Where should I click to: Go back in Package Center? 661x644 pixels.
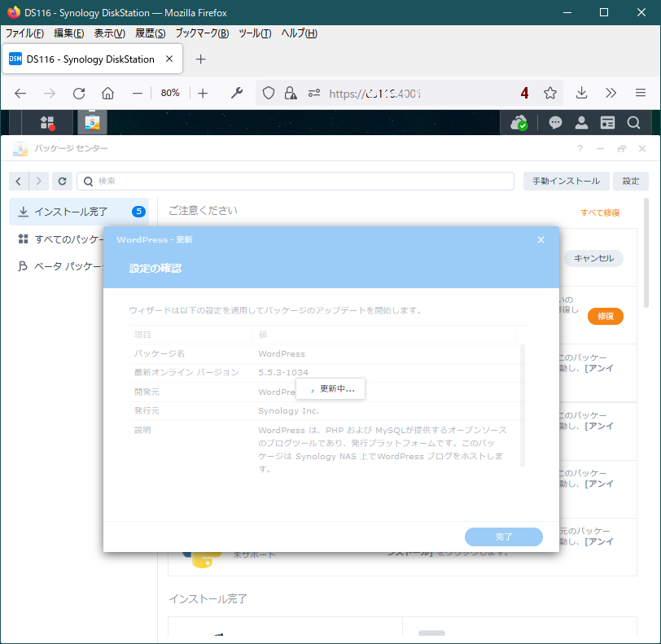19,182
